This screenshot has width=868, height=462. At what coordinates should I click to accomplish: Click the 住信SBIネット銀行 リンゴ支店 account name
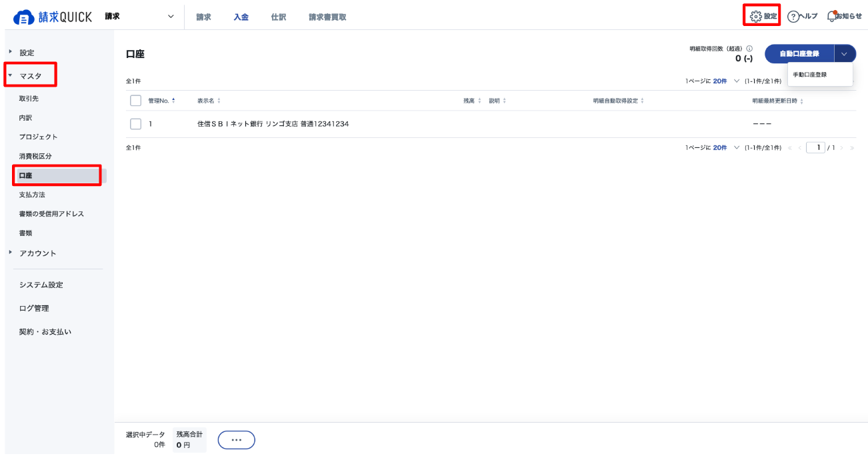273,124
